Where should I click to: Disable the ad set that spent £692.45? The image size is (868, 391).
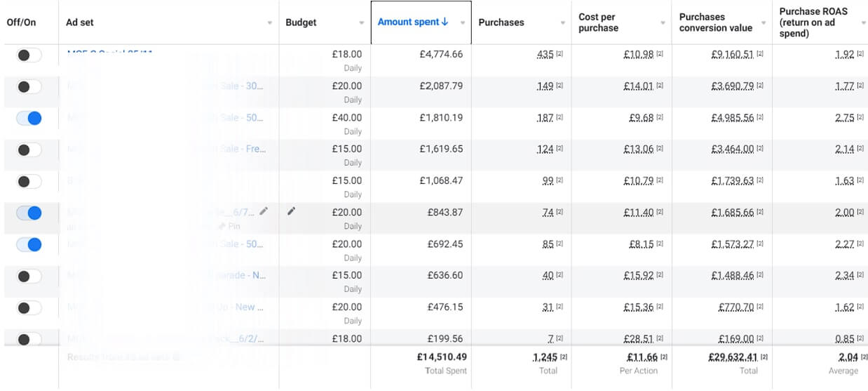tap(29, 244)
